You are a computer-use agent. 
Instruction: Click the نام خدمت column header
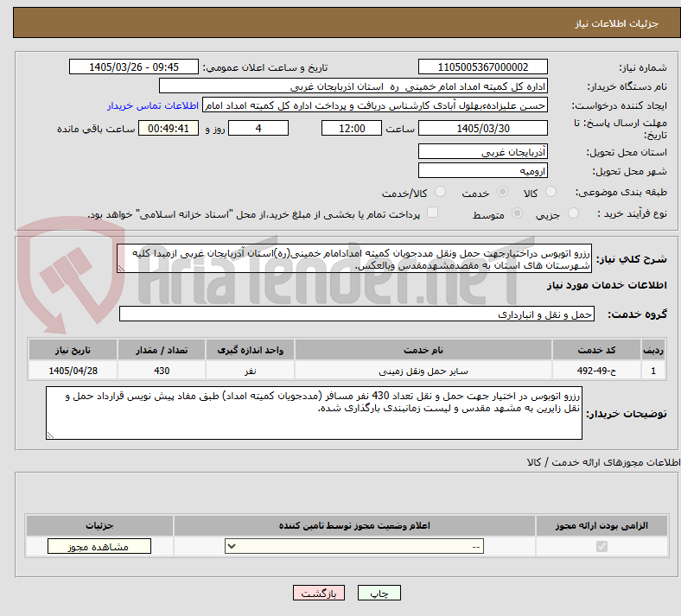coord(423,350)
